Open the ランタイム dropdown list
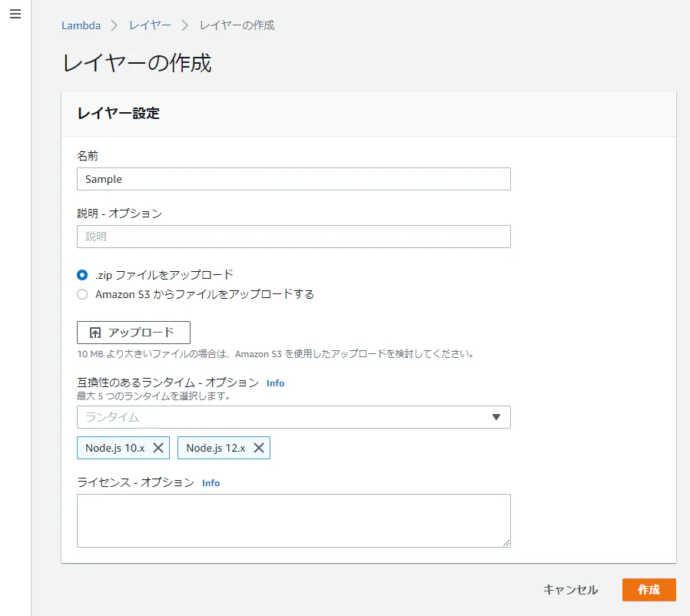The width and height of the screenshot is (690, 616). coord(294,417)
